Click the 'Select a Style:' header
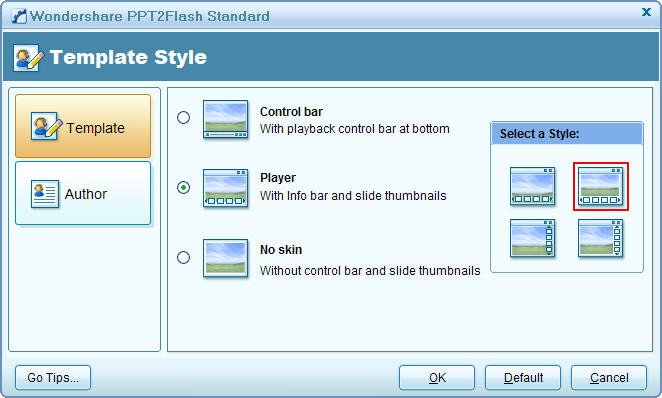The image size is (662, 398). (x=567, y=134)
